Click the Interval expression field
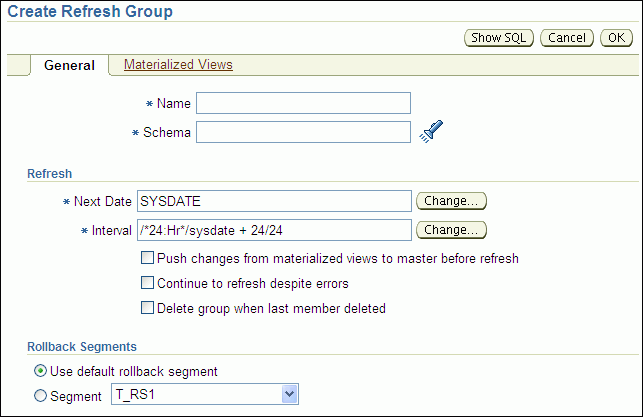Image resolution: width=643 pixels, height=417 pixels. click(274, 230)
